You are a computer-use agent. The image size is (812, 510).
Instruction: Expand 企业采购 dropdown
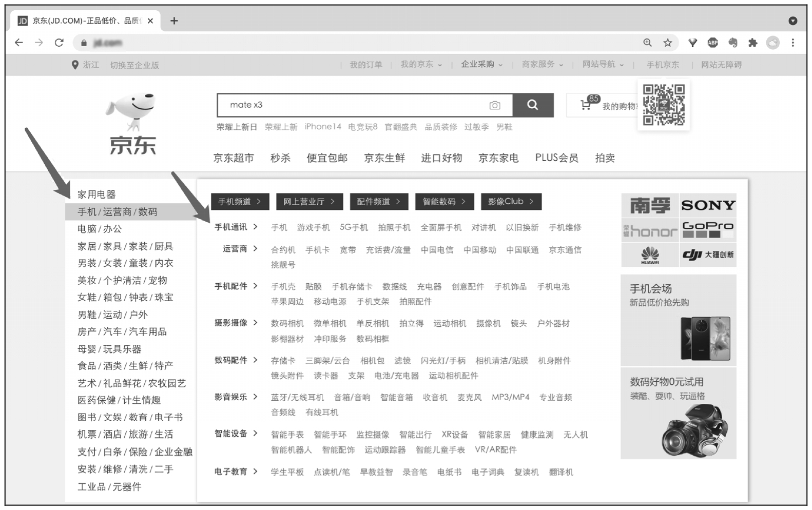tap(481, 65)
